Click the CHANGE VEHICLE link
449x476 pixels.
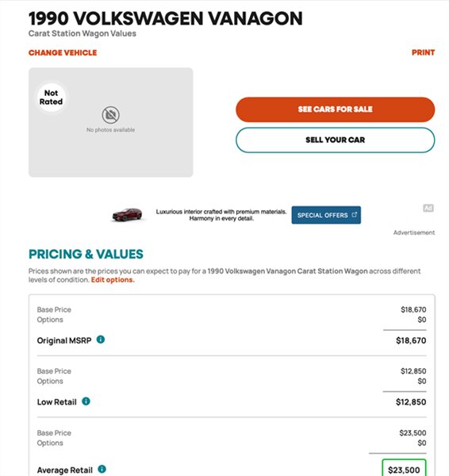[63, 52]
